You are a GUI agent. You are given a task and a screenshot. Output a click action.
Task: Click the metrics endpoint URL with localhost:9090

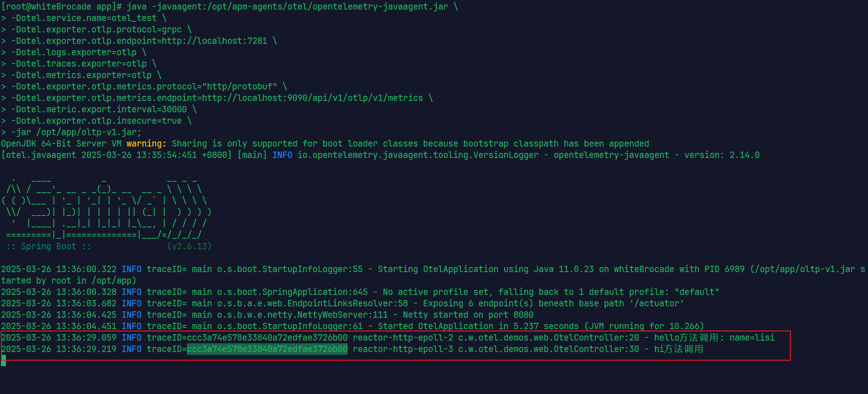(x=312, y=98)
